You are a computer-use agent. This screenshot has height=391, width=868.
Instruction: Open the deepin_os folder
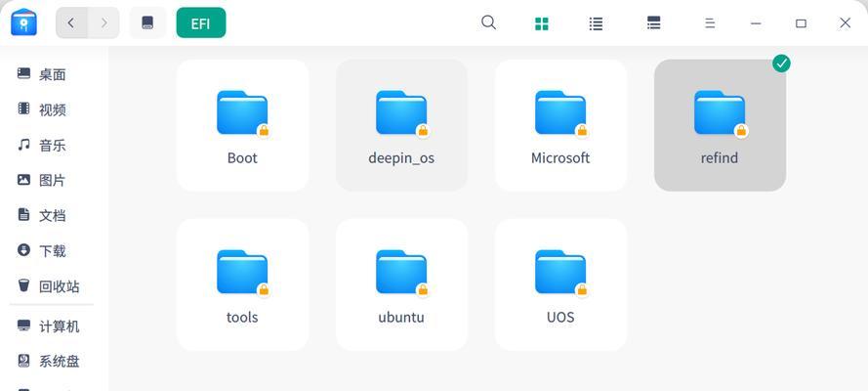coord(401,125)
